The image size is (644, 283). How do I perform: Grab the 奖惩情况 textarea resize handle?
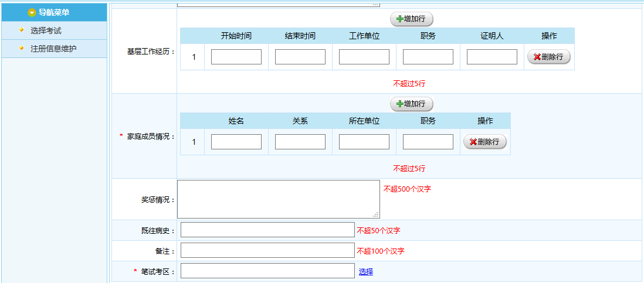[376, 214]
